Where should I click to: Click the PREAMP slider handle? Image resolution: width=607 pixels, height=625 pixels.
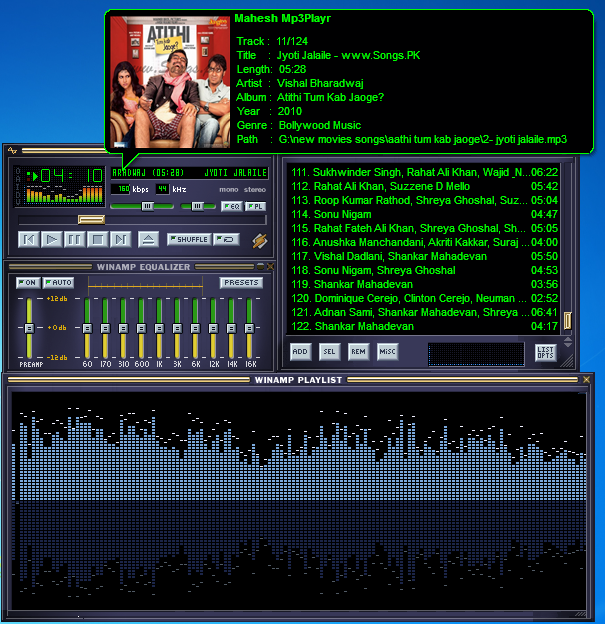29,328
